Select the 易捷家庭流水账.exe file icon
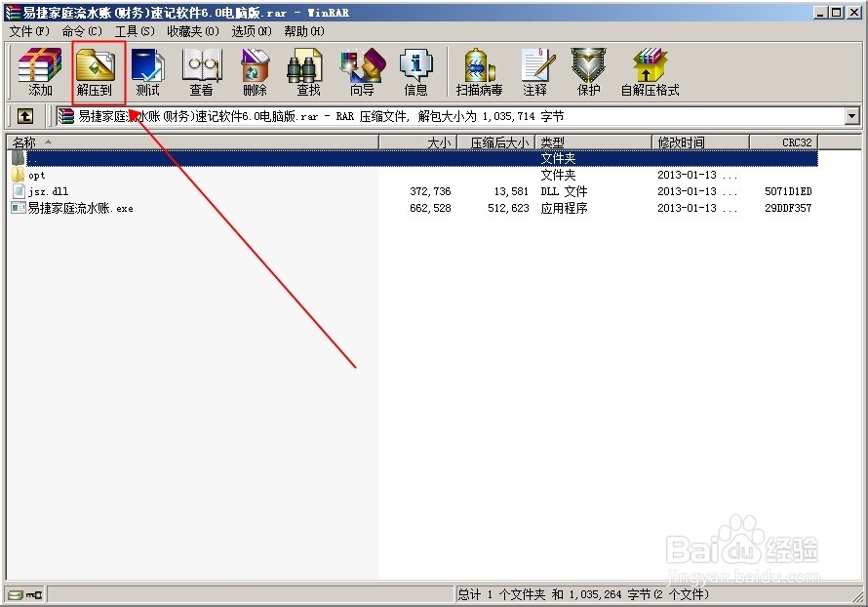The image size is (868, 607). tap(19, 208)
